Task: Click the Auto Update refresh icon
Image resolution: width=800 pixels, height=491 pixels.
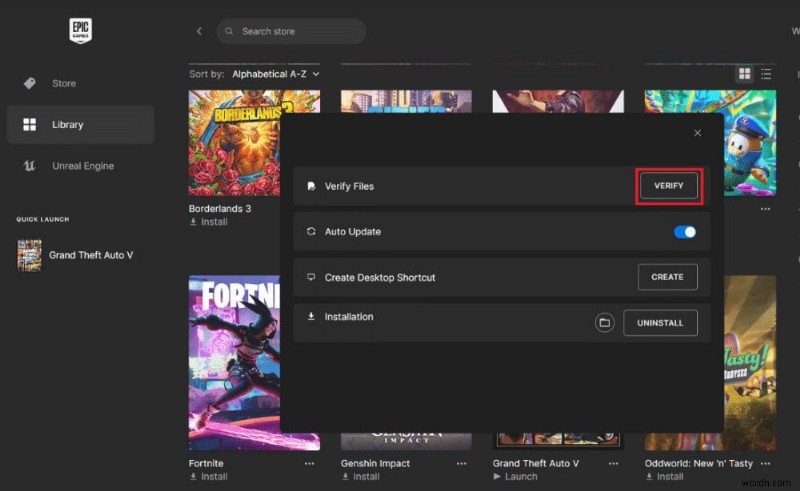Action: [x=311, y=231]
